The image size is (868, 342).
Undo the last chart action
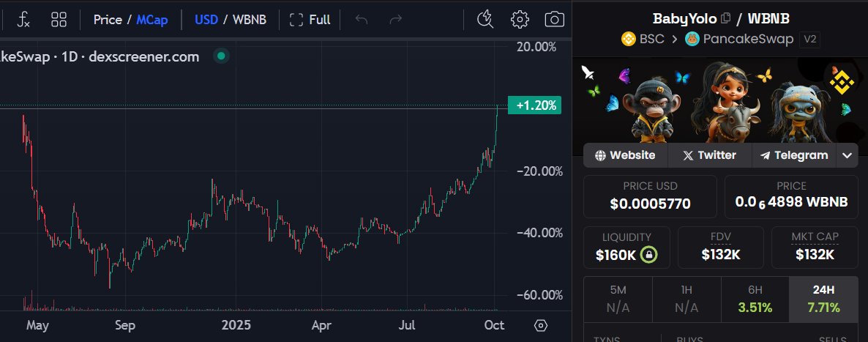click(x=362, y=20)
